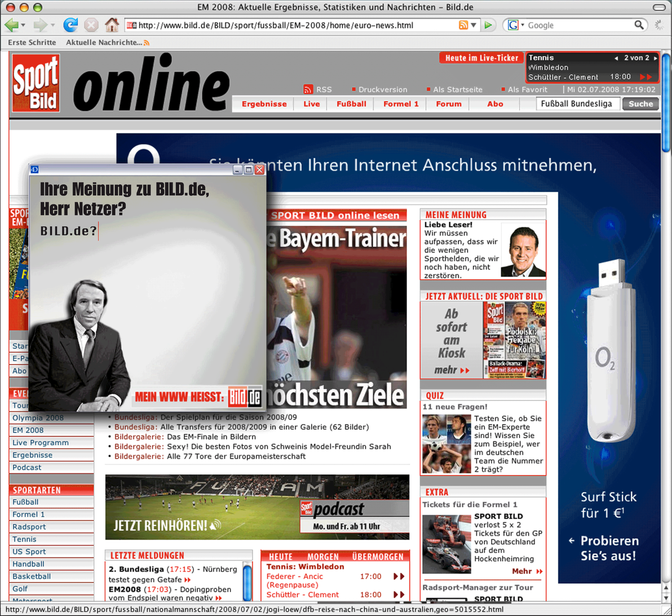Screen dimensions: 672x616
Task: Show next live-ticker entry with right arrow
Action: (655, 58)
